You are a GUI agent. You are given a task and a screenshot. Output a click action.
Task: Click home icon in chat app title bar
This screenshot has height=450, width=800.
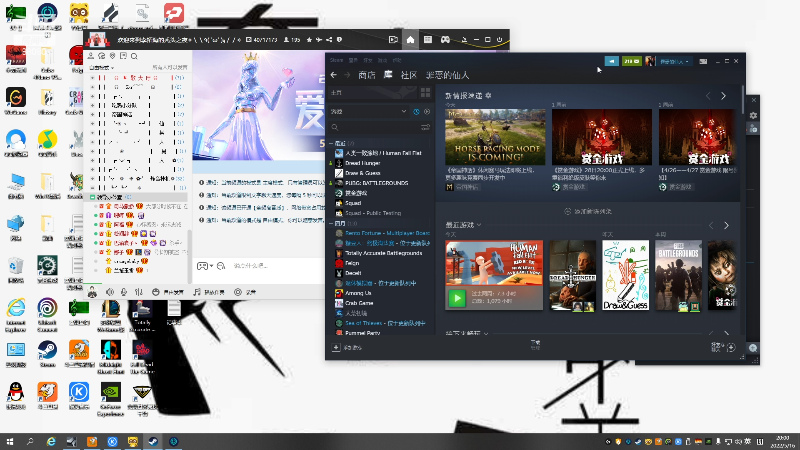tap(410, 39)
